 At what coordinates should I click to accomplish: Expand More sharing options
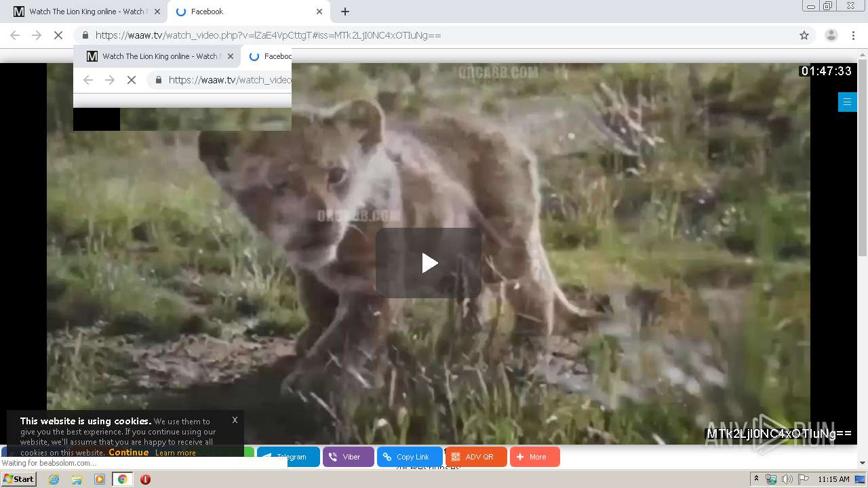pyautogui.click(x=535, y=457)
